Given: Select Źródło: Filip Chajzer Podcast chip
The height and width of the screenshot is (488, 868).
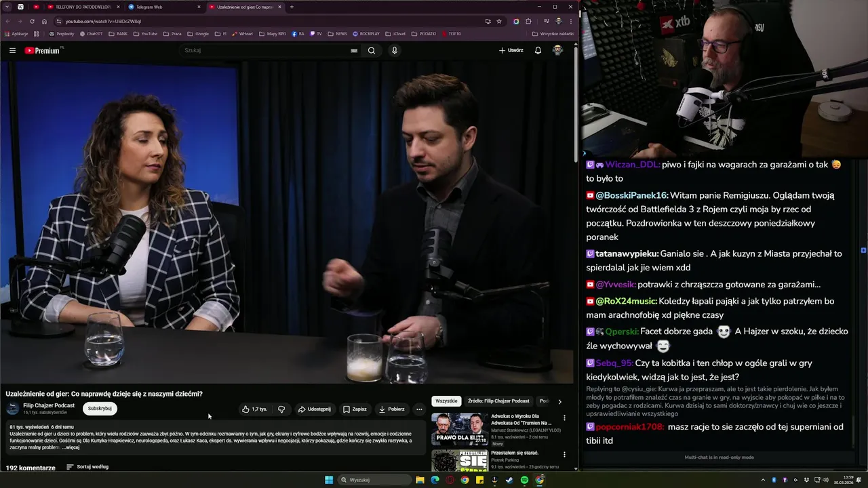Looking at the screenshot, I should coord(498,401).
